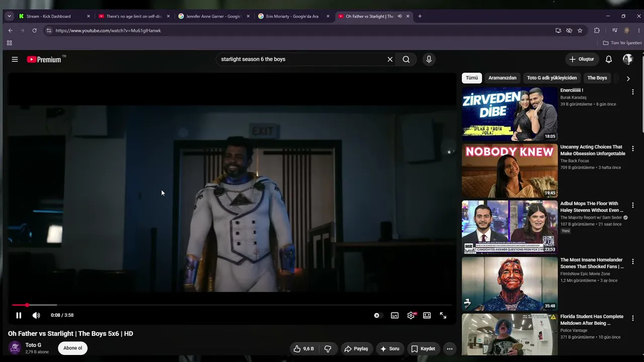Clear the search box with the X
The width and height of the screenshot is (644, 362).
pos(390,59)
